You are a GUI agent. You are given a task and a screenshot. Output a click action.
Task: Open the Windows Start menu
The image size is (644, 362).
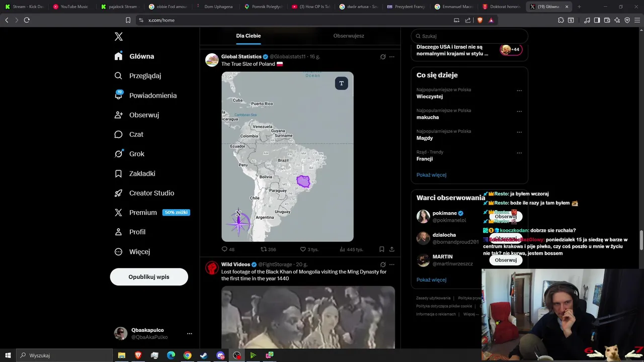[x=8, y=355]
